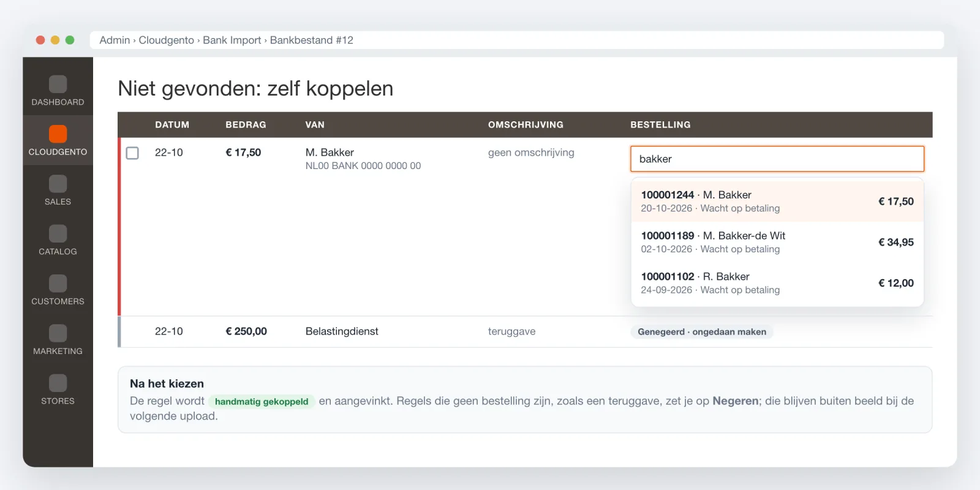Click the sender name Belastingdienst
This screenshot has width=980, height=490.
(342, 331)
